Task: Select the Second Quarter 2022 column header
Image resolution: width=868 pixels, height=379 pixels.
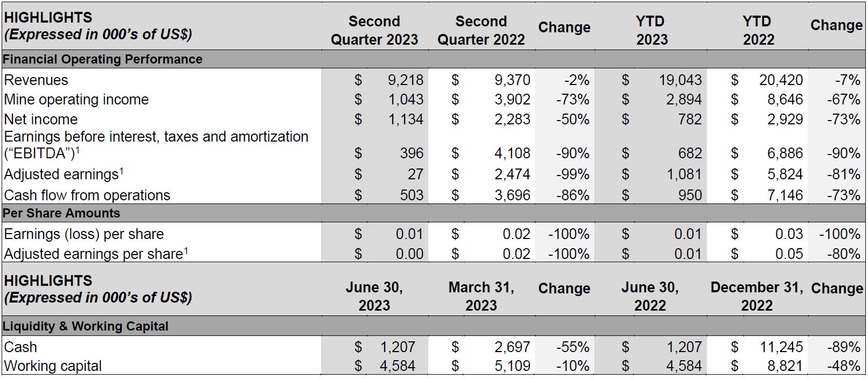Action: point(481,30)
